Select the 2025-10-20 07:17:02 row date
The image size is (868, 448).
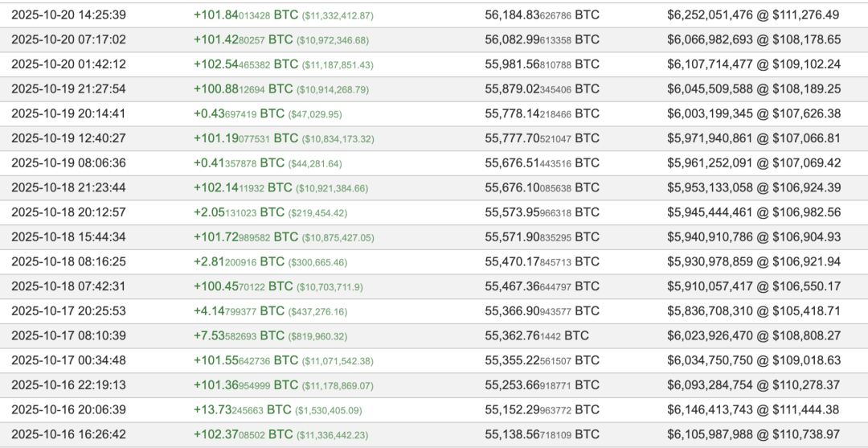click(68, 39)
